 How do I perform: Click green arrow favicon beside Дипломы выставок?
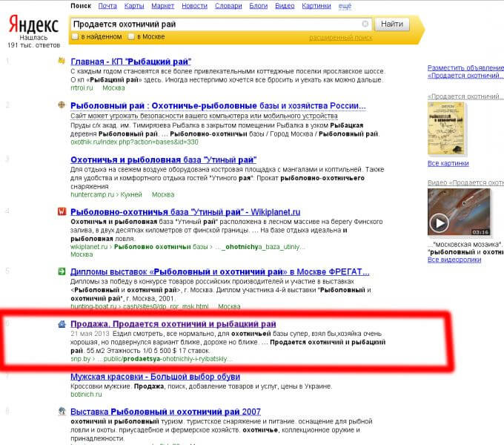coord(62,271)
